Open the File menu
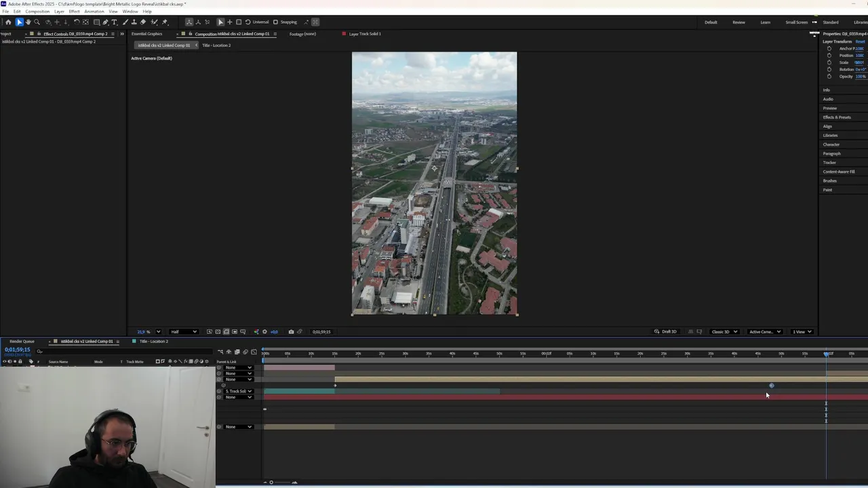 point(5,12)
